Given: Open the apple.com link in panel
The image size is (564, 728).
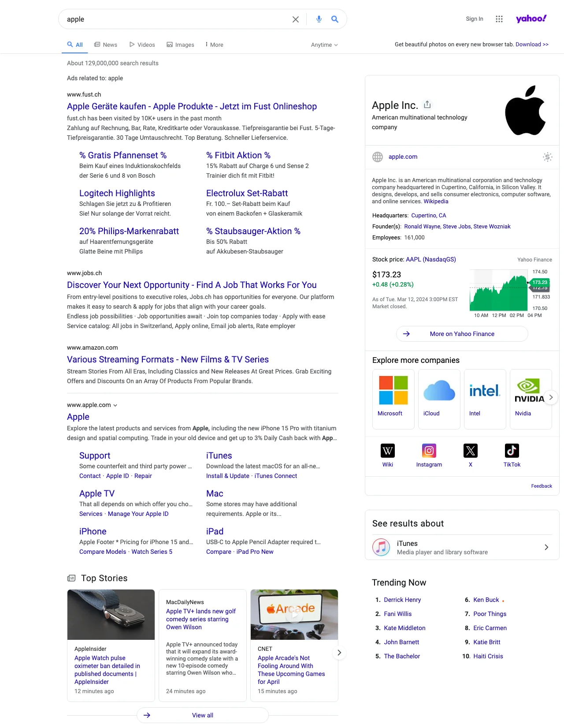Looking at the screenshot, I should pyautogui.click(x=403, y=157).
